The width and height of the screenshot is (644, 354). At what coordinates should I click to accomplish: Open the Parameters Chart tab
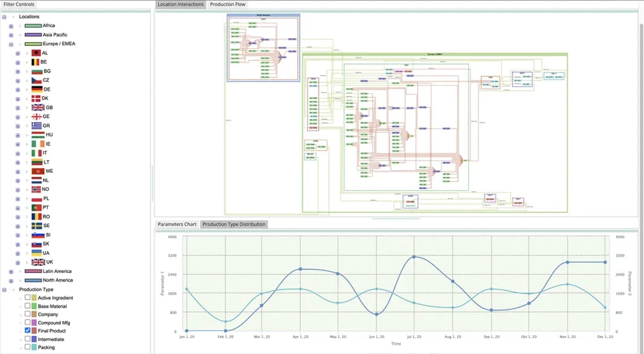point(177,224)
